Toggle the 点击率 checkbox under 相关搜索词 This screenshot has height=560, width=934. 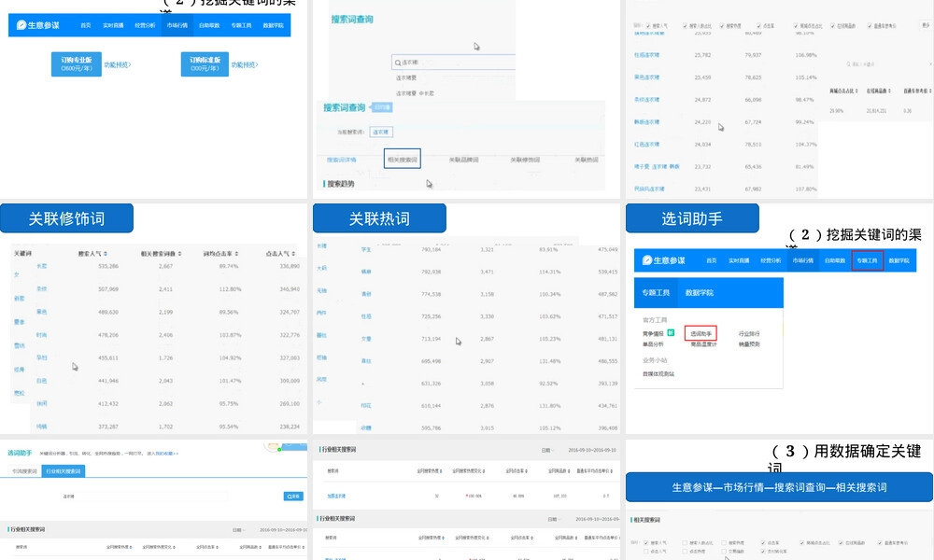[763, 543]
